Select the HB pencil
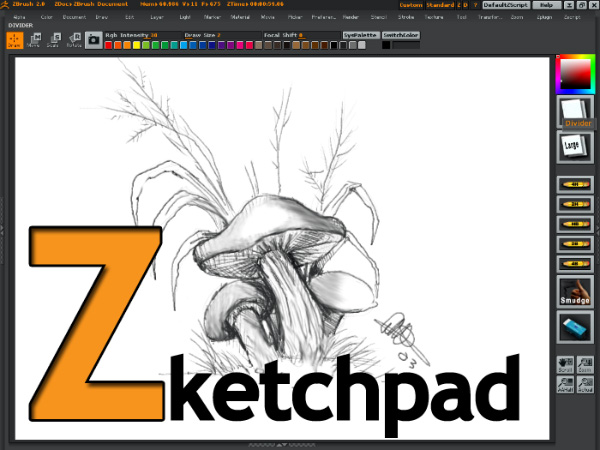Image resolution: width=600 pixels, height=450 pixels. coord(575,224)
